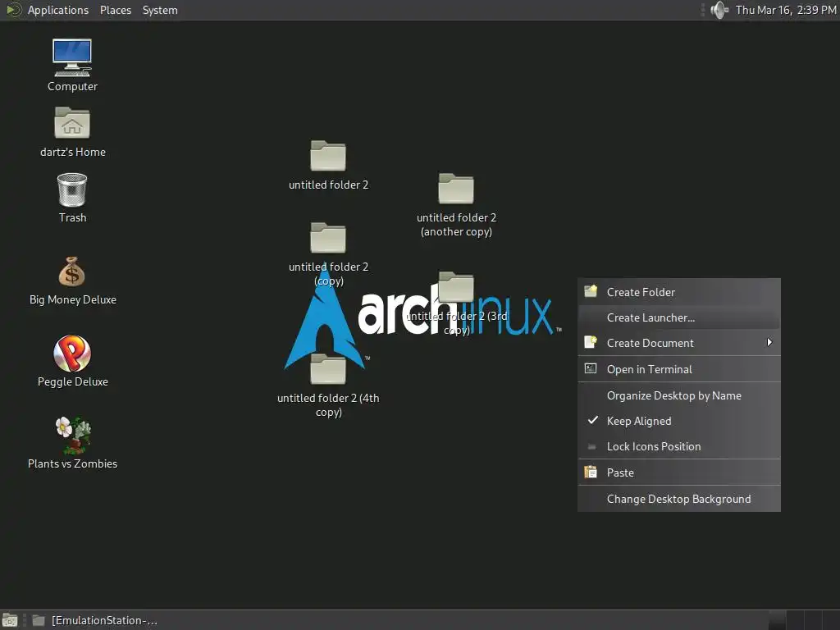Open the System menu
The width and height of the screenshot is (840, 630).
click(160, 10)
